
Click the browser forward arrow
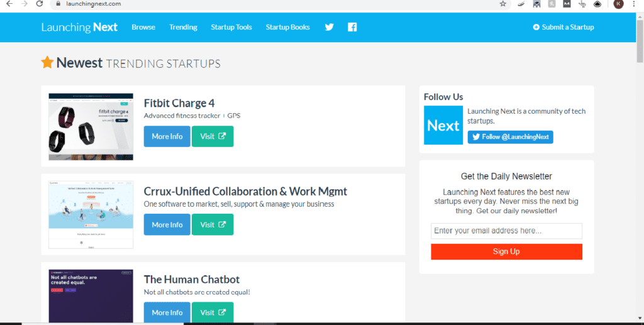coord(25,4)
